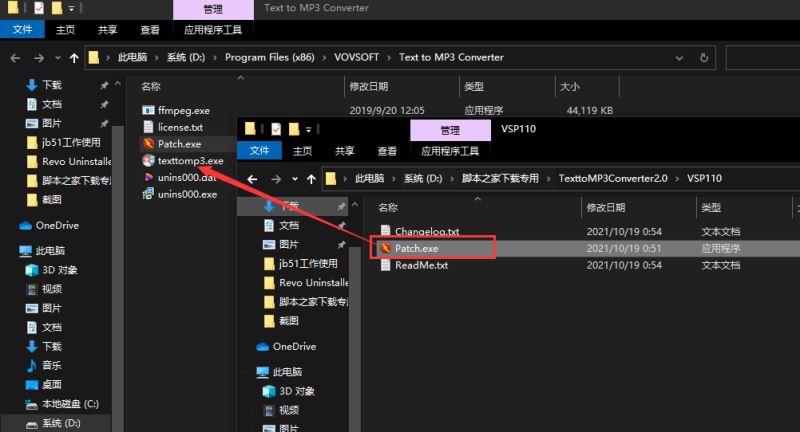
Task: Open OneDrive in VSP110 window sidebar
Action: pos(286,347)
